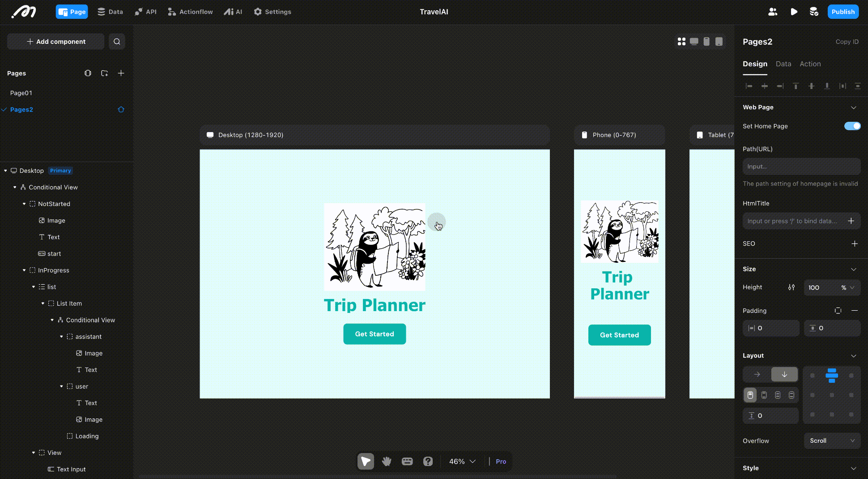Click the add page folder icon
868x479 pixels.
(104, 73)
